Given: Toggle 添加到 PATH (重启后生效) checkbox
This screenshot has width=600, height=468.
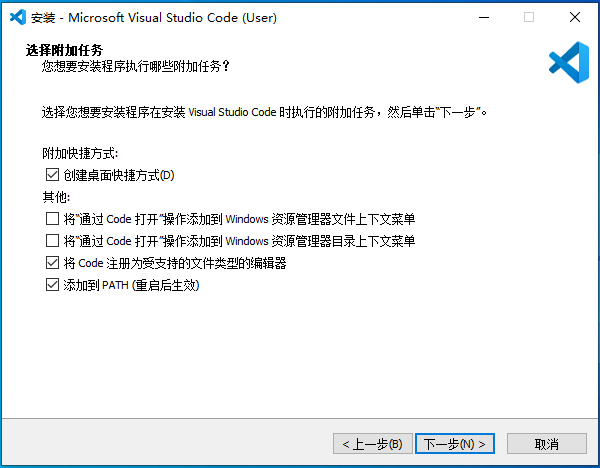Looking at the screenshot, I should tap(52, 285).
